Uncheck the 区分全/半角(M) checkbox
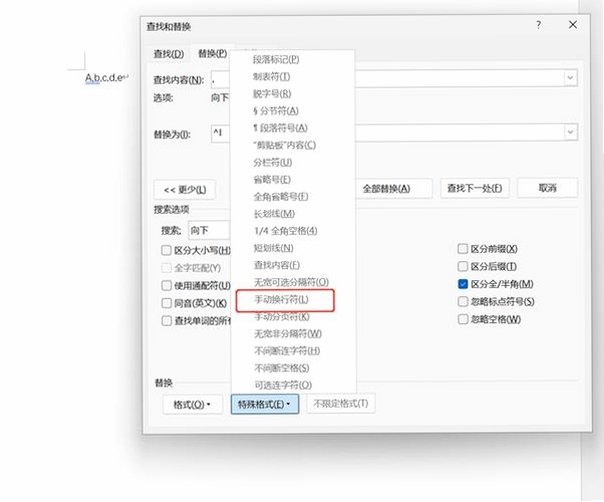Screen dimensions: 604x502 (x=463, y=284)
